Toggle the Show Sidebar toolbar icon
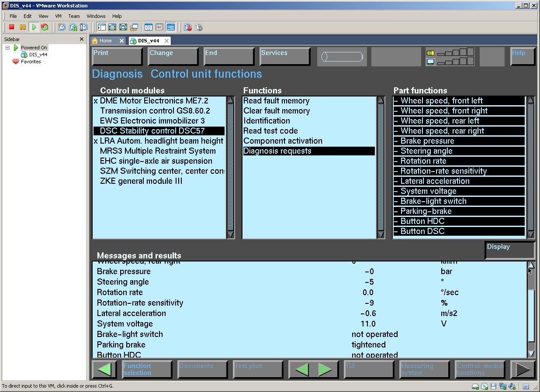This screenshot has height=392, width=540. [x=101, y=27]
